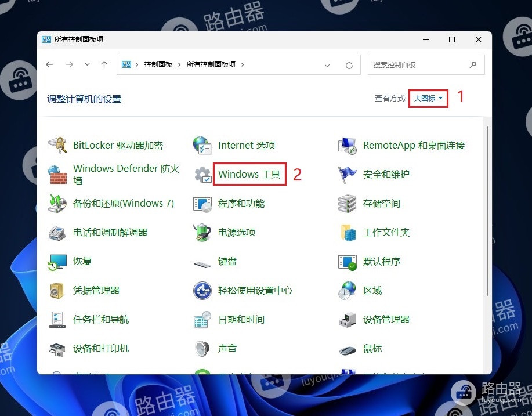The height and width of the screenshot is (416, 532).
Task: Open the 查看方式 大图标 dropdown
Action: 428,99
